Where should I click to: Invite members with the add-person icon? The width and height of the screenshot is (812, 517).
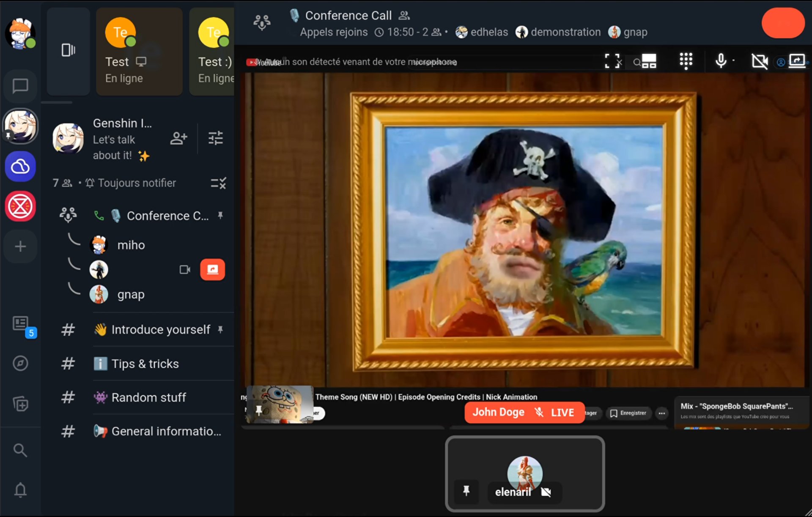pos(178,138)
